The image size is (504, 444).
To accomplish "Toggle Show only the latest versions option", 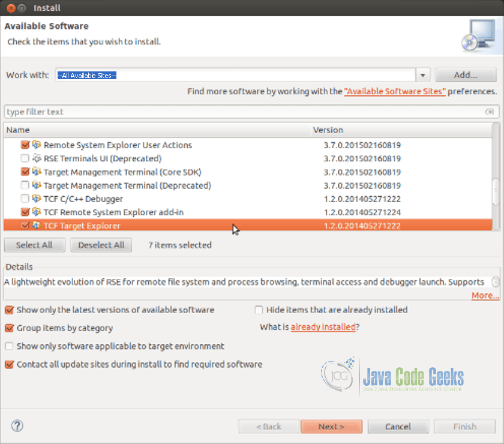I will (10, 310).
